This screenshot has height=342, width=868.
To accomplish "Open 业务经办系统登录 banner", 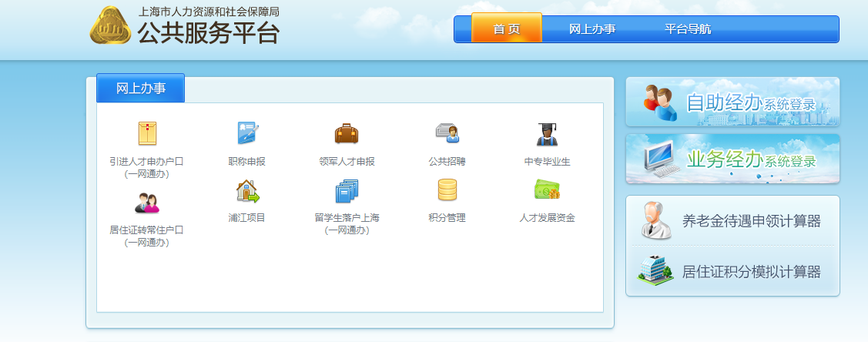I will click(x=732, y=159).
